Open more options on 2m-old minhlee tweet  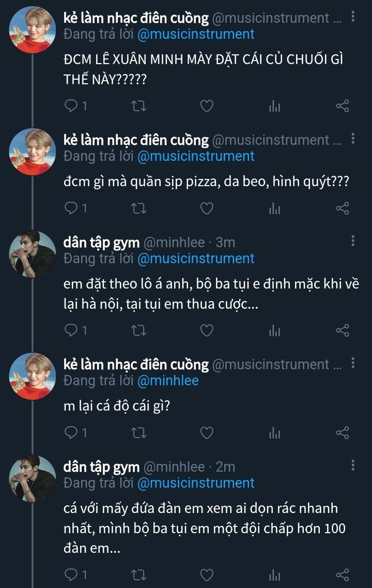[x=353, y=466]
